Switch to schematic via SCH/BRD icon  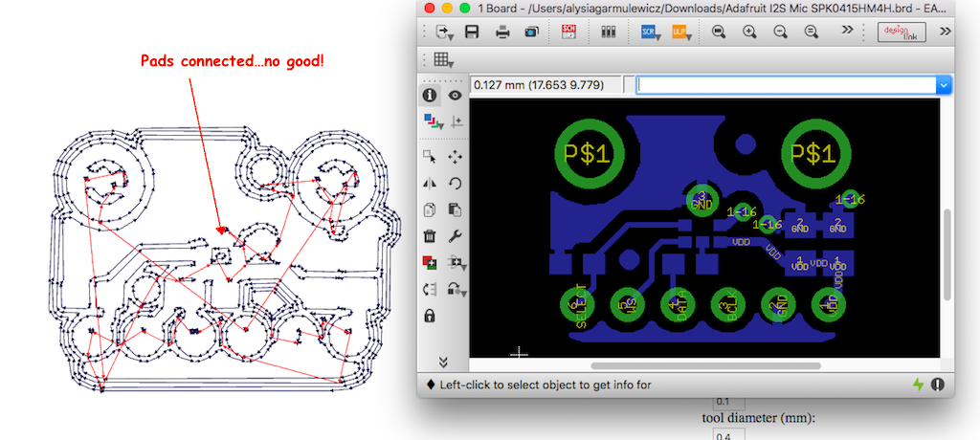pyautogui.click(x=568, y=32)
